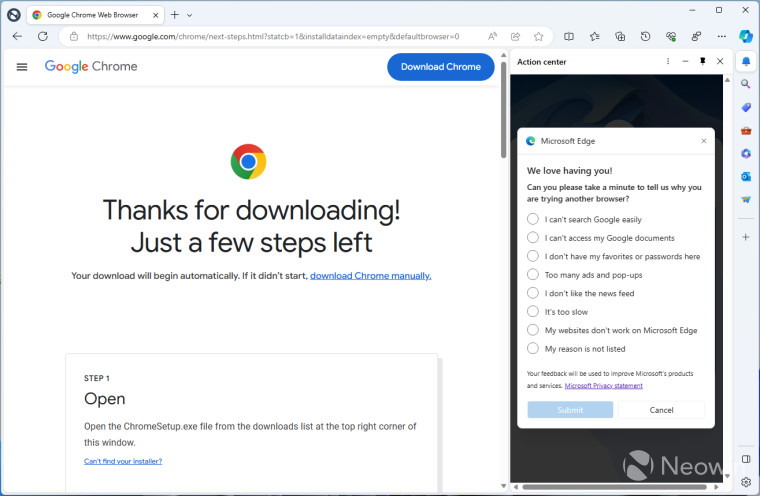Open Action center more options menu

click(668, 61)
